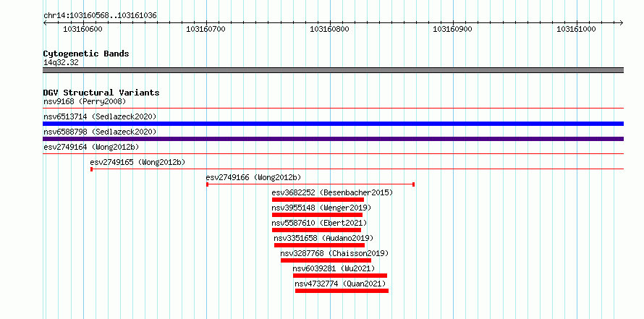Click the esv3682252 (Besenbacher2015) label

332,192
